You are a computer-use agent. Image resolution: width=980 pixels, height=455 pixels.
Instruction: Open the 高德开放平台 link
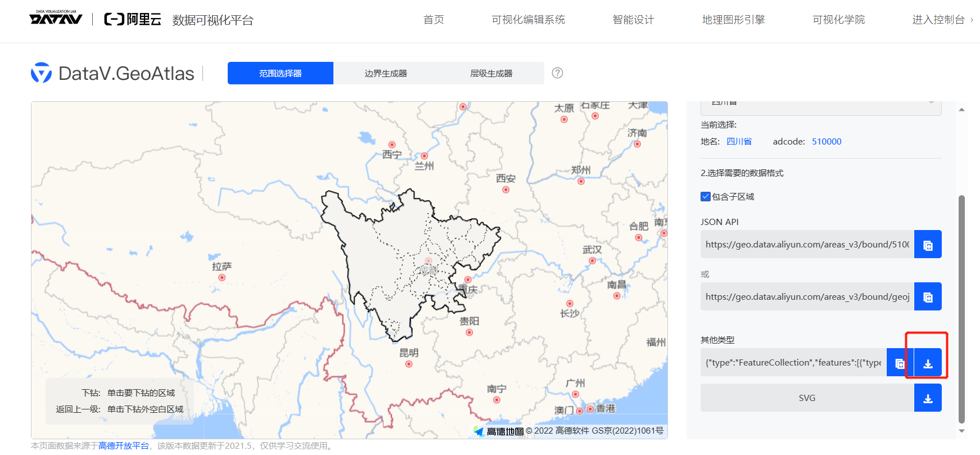[124, 446]
